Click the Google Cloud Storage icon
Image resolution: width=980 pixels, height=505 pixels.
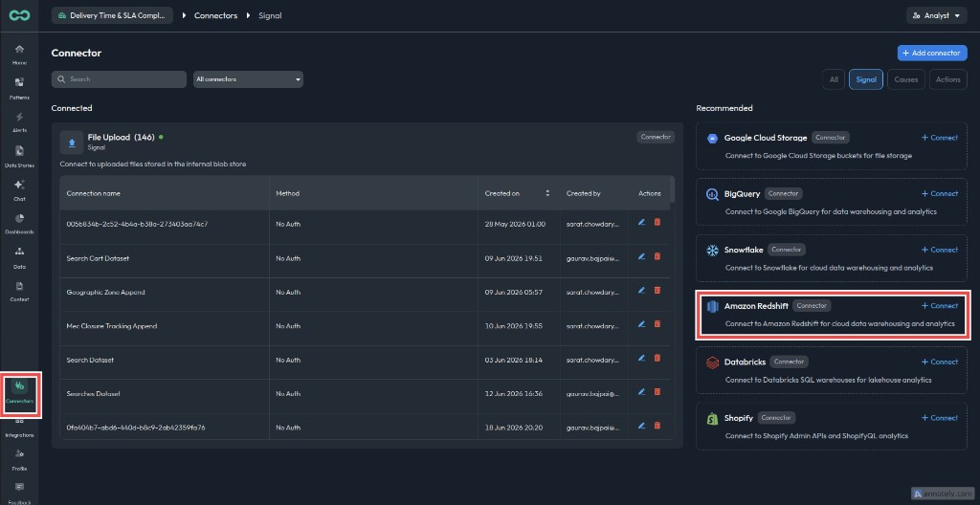(x=712, y=138)
